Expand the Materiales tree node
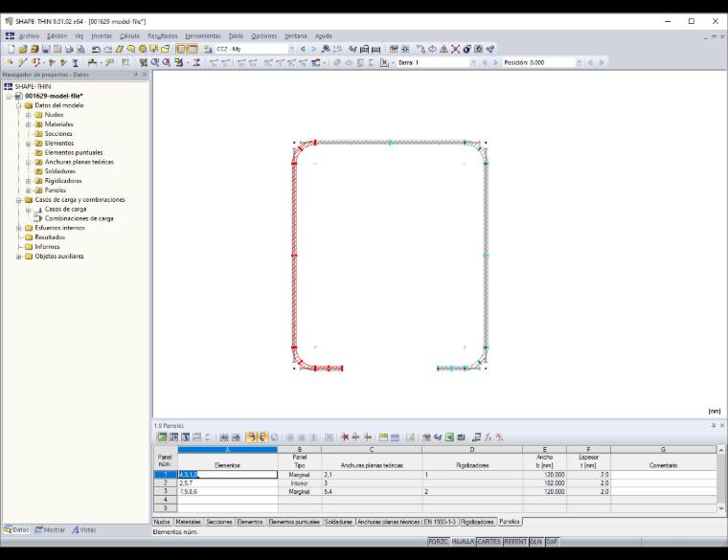This screenshot has width=728, height=560. pos(29,124)
